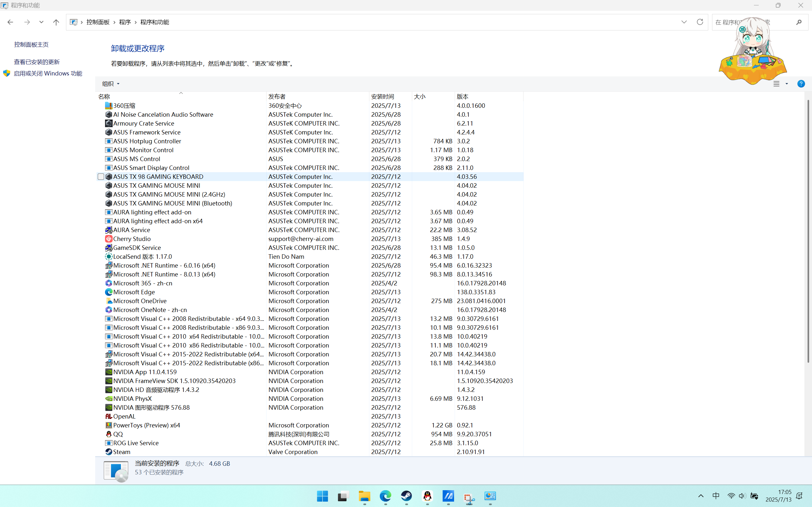Select NVIDIA 图形驱动程序 576.88 row

click(x=309, y=407)
